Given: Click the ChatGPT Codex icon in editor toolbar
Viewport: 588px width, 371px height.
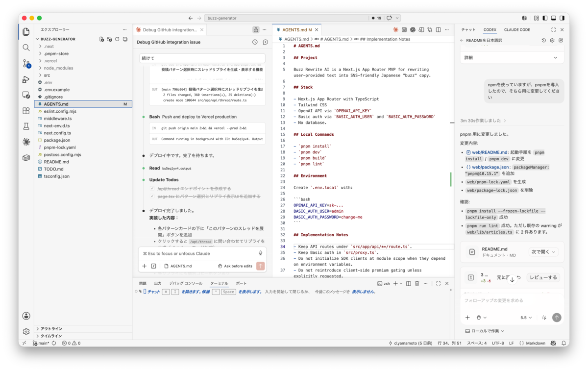Looking at the screenshot, I should (x=413, y=30).
